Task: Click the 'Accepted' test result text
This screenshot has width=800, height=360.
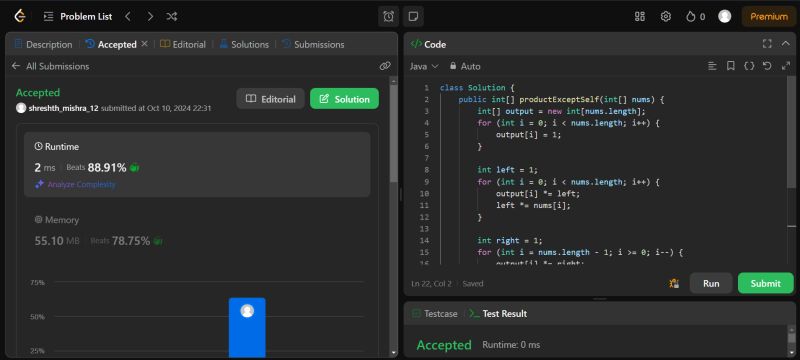Action: (444, 345)
